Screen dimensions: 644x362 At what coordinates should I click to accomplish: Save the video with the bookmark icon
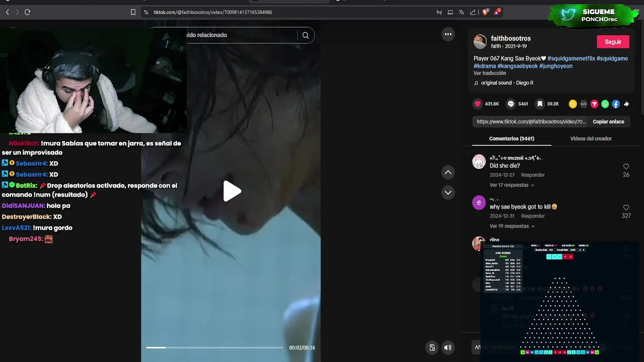(x=540, y=104)
